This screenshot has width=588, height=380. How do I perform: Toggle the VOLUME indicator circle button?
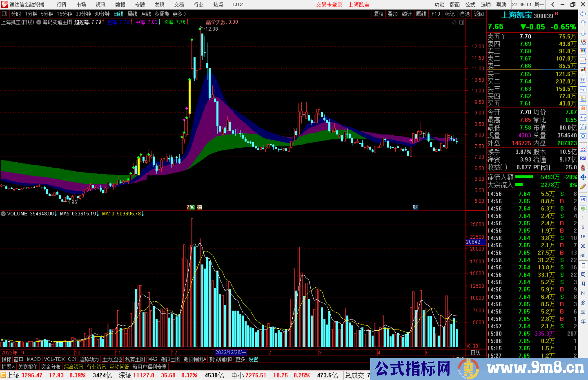3,214
